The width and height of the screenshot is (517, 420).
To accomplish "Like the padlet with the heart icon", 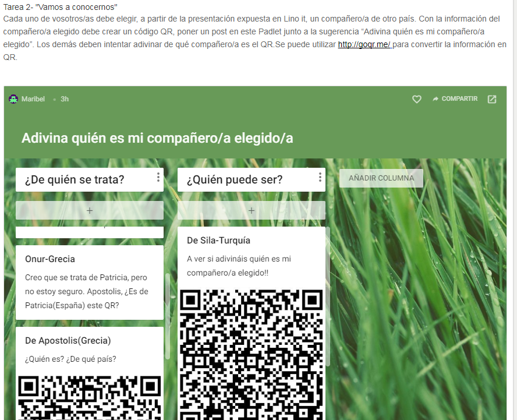I will click(x=417, y=99).
